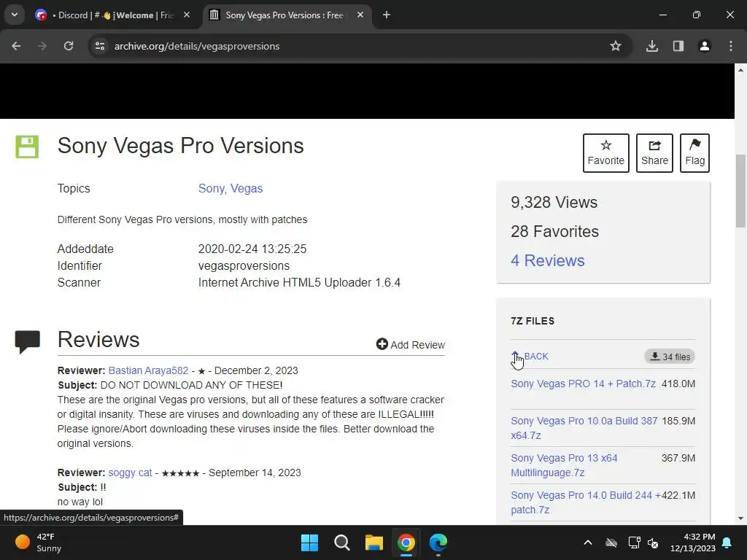Download Sony Vegas PRO 14 + Patch.7z
This screenshot has width=747, height=560.
[x=583, y=384]
